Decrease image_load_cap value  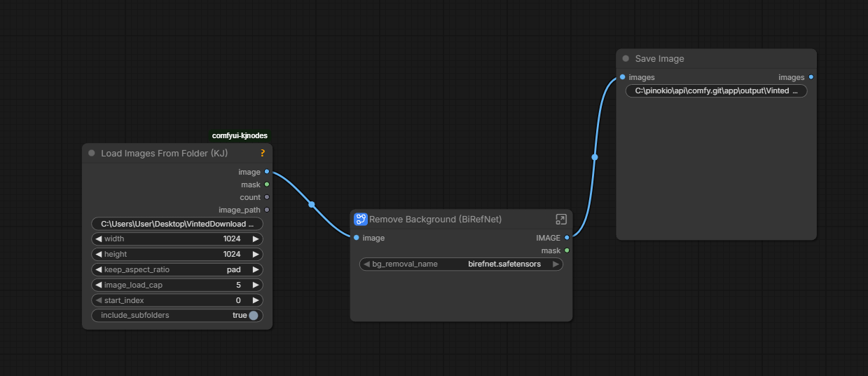tap(98, 285)
